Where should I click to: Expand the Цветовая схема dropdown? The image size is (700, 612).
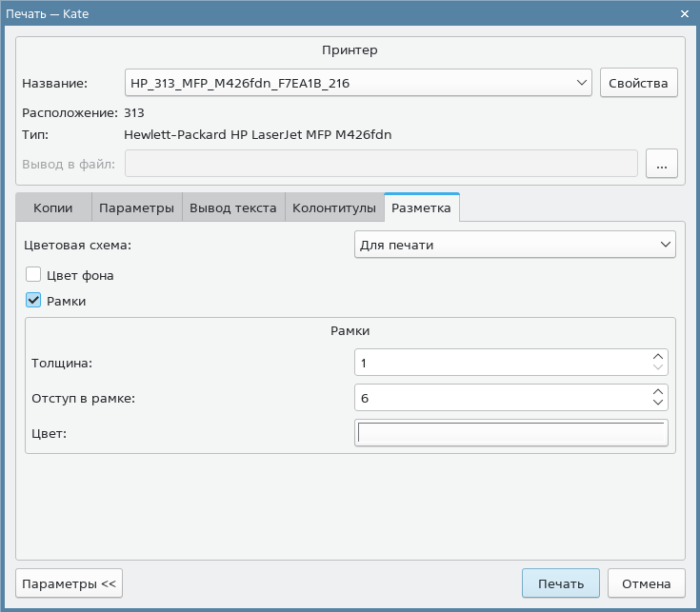pyautogui.click(x=514, y=245)
